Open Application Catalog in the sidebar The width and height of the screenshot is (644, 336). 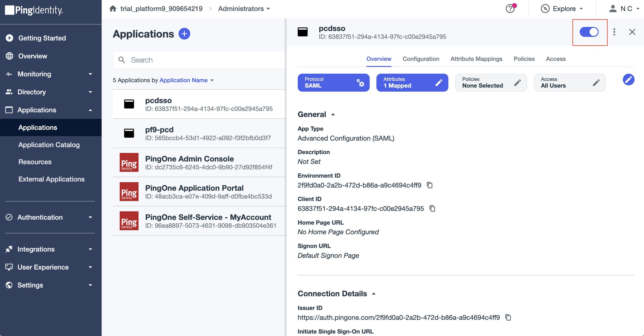(49, 145)
